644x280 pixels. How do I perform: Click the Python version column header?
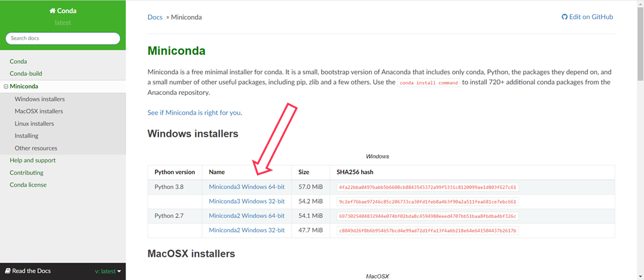[x=175, y=172]
